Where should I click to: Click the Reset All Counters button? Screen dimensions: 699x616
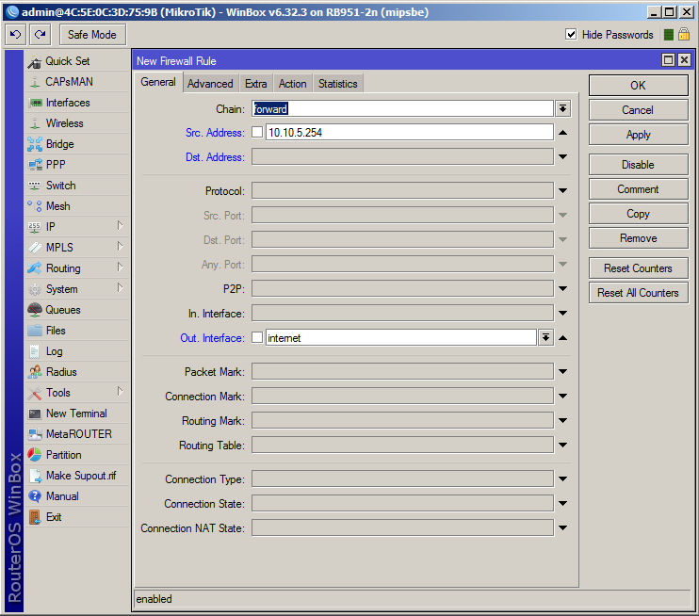(x=639, y=292)
